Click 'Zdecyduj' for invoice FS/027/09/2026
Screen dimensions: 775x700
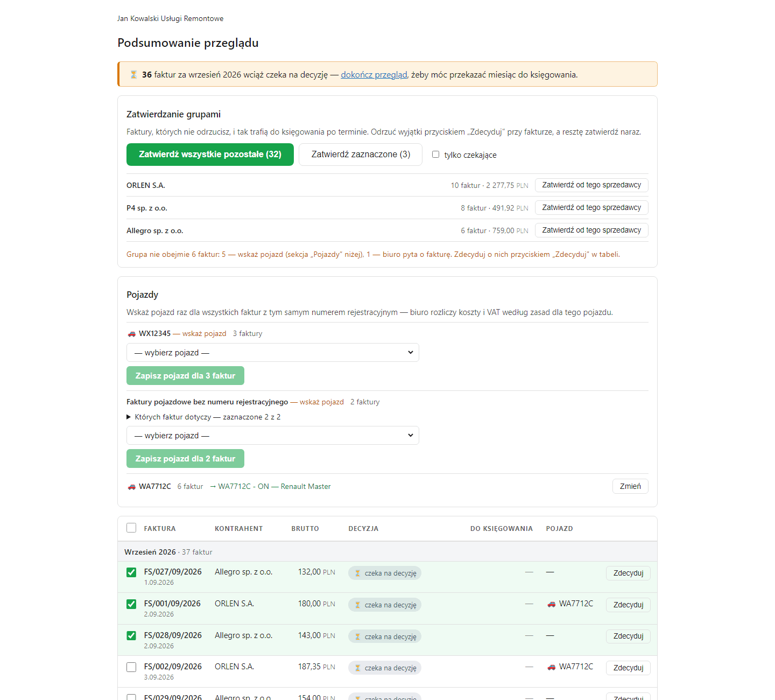pos(628,573)
